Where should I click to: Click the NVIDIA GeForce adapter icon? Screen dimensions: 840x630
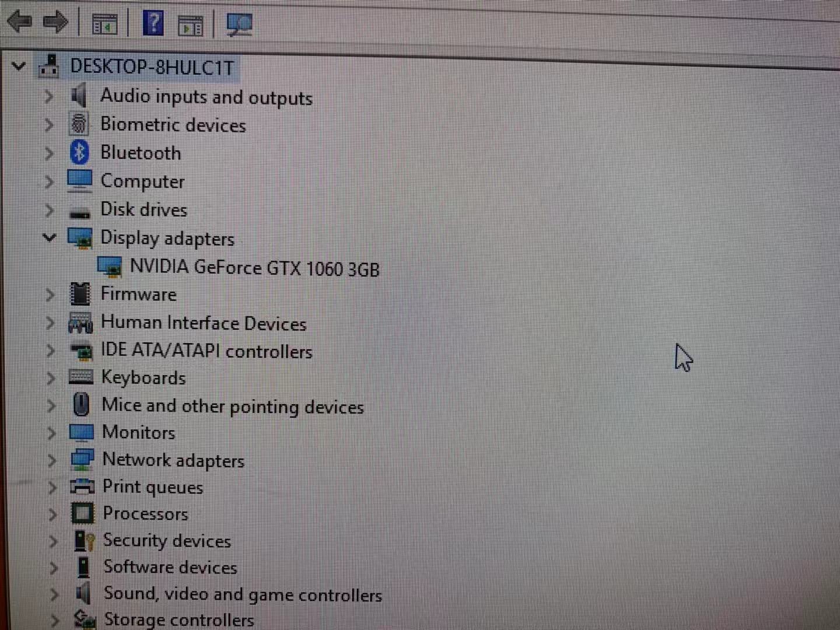(x=110, y=266)
